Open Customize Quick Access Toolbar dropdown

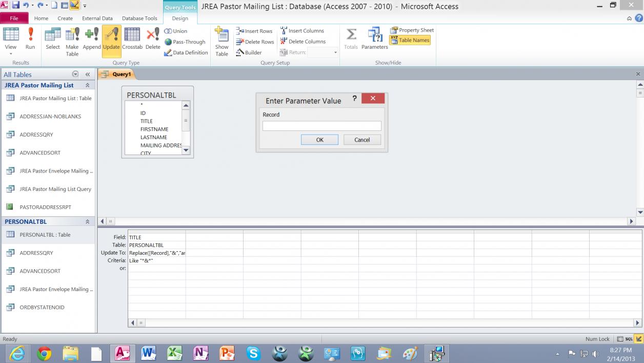click(x=85, y=6)
